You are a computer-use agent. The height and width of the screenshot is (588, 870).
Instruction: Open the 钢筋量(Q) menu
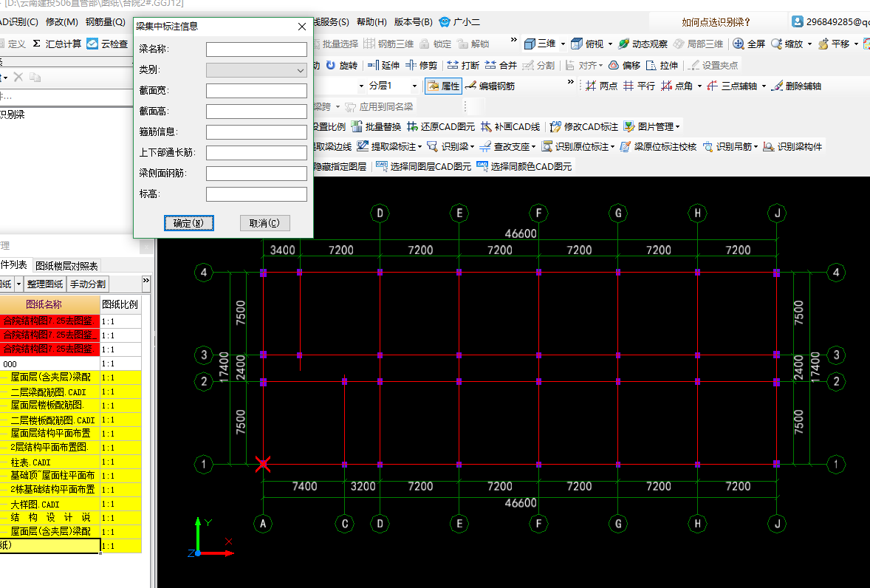(x=105, y=22)
